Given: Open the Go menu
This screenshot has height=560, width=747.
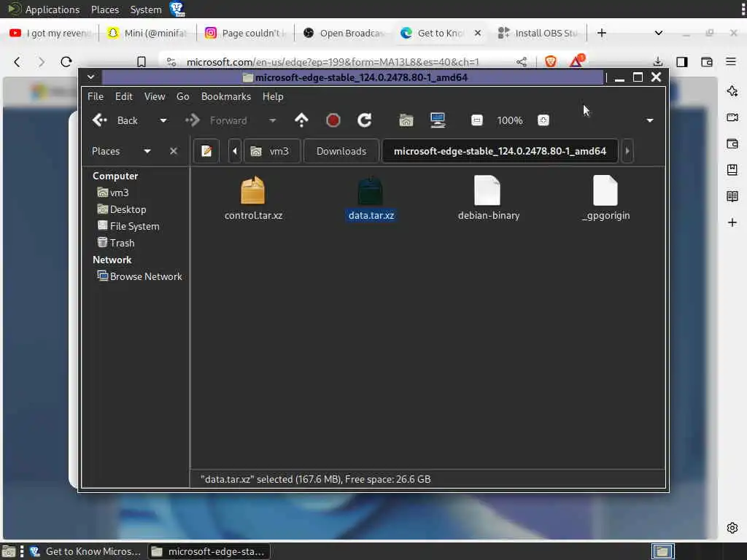Looking at the screenshot, I should point(183,96).
